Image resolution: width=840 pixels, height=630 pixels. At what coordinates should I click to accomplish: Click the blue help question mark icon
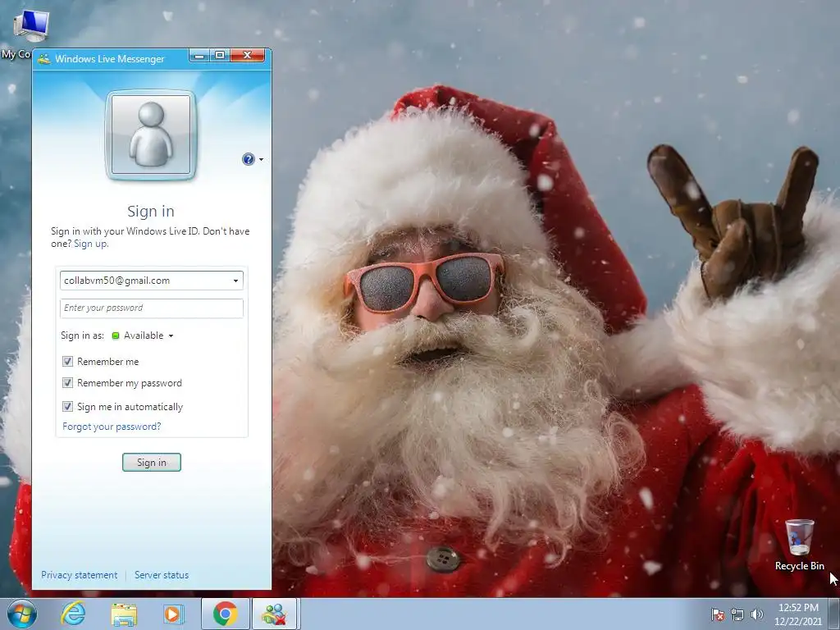(248, 159)
